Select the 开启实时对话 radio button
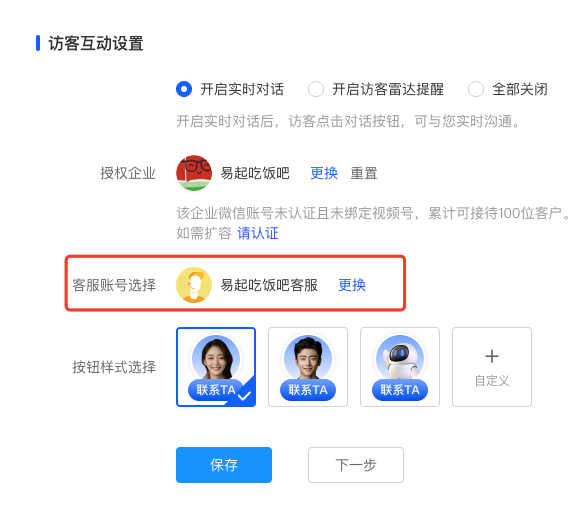Viewport: 587px width, 510px height. (x=184, y=89)
